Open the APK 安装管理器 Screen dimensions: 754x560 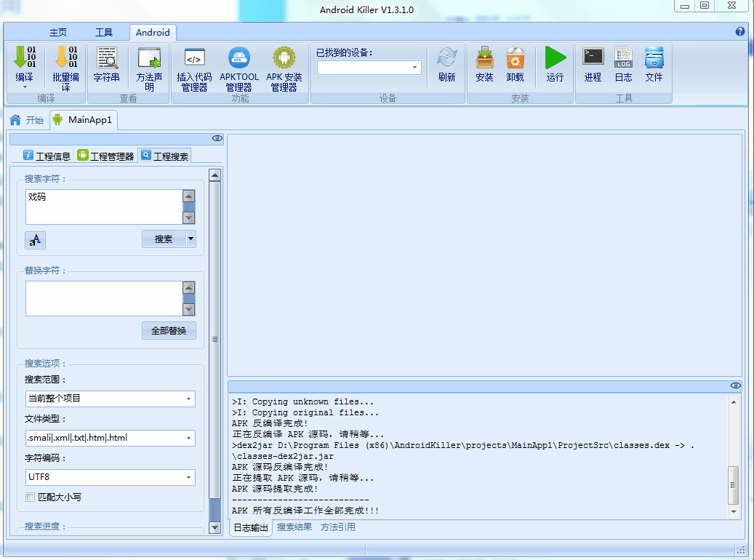[x=284, y=68]
